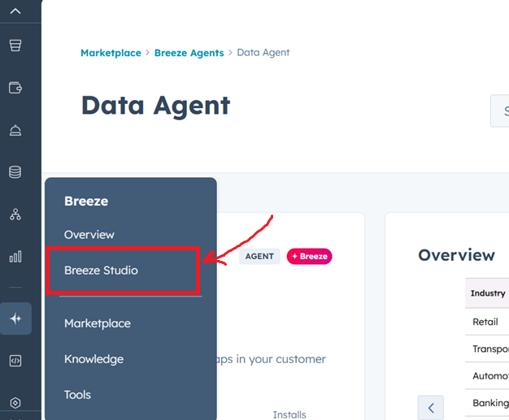Image resolution: width=509 pixels, height=420 pixels.
Task: Open Breeze Studio from the menu
Action: click(101, 271)
